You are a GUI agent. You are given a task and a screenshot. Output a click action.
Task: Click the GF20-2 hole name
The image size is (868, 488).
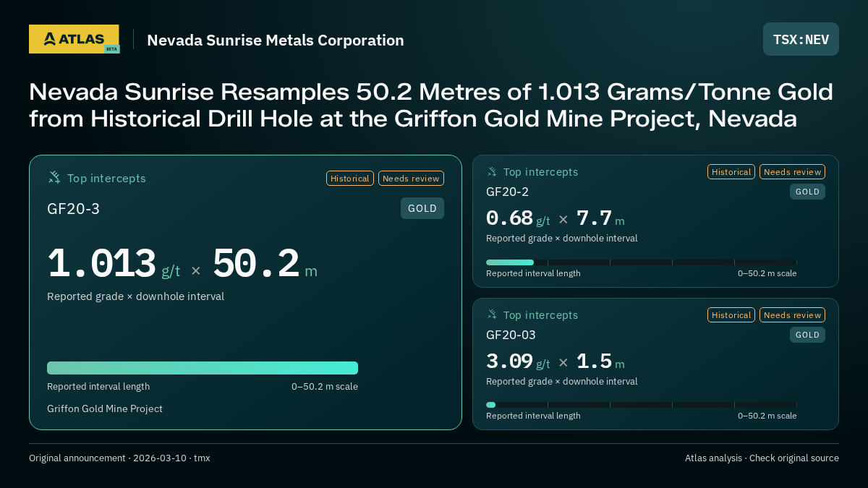507,192
